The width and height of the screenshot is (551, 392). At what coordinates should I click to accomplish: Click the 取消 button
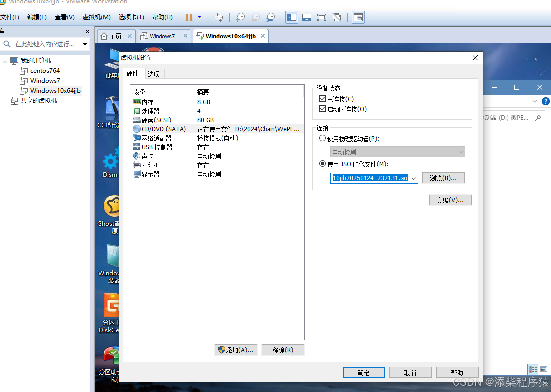pyautogui.click(x=410, y=373)
